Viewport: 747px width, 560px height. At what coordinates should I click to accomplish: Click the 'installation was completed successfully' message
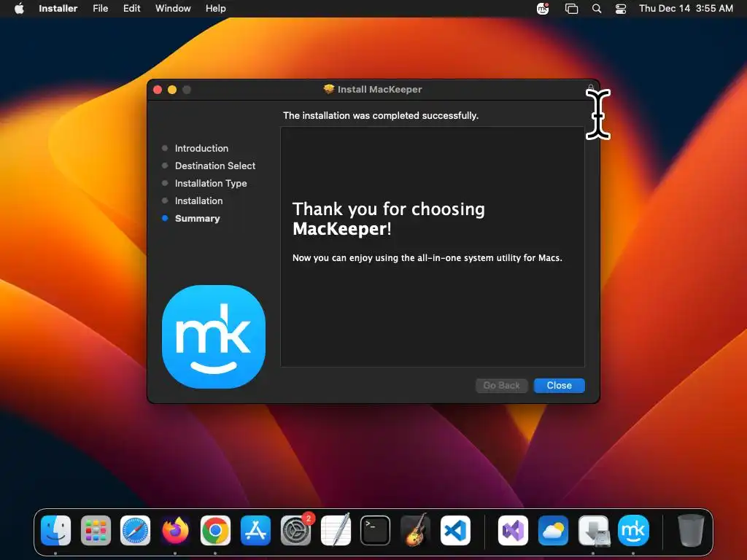point(381,116)
